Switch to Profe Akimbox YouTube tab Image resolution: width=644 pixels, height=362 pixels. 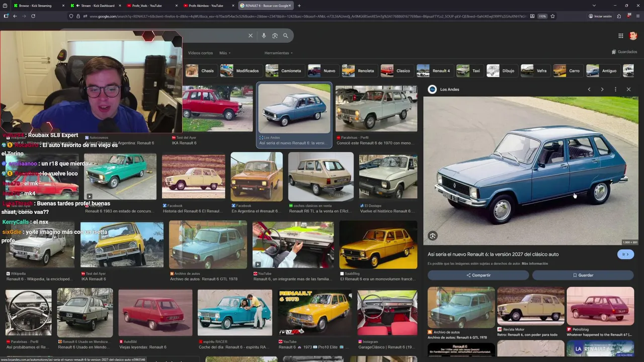(x=209, y=6)
